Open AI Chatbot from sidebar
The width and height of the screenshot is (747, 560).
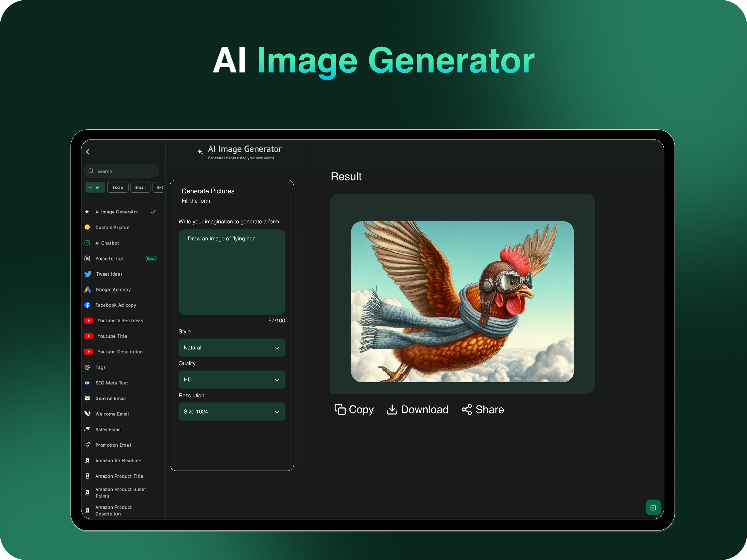tap(107, 243)
